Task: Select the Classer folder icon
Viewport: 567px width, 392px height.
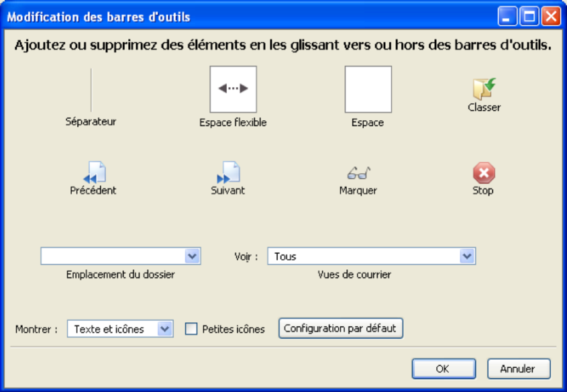Action: (x=484, y=89)
